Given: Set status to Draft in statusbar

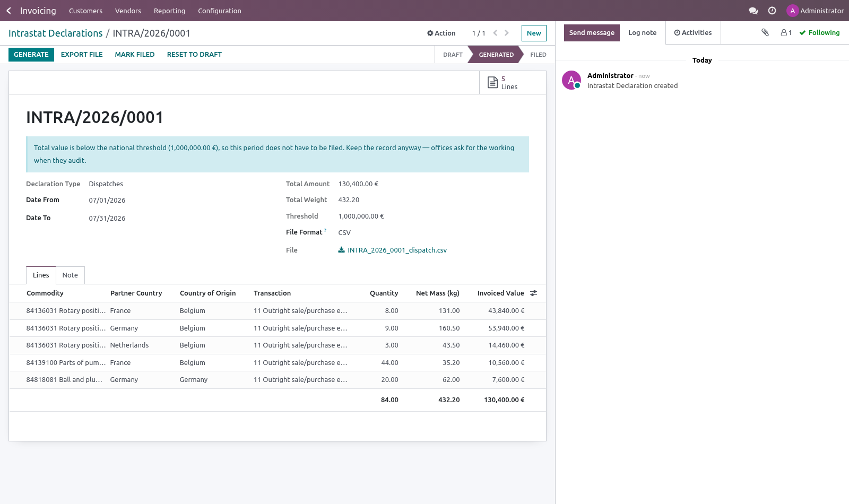Looking at the screenshot, I should [x=453, y=55].
